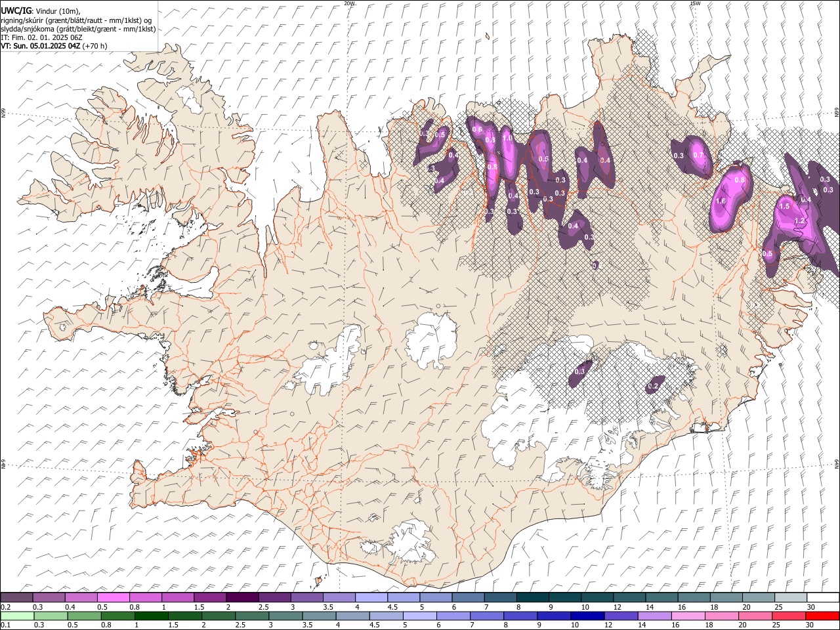Click the 'IT: Fim. 02. 01. 2025 06Z' line

tap(41, 37)
